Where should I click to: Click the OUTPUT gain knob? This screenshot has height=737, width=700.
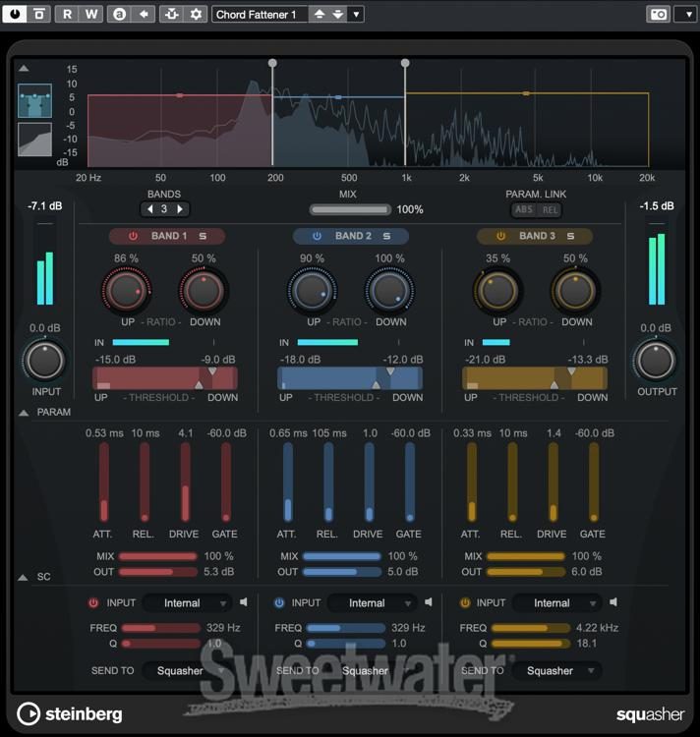click(656, 361)
